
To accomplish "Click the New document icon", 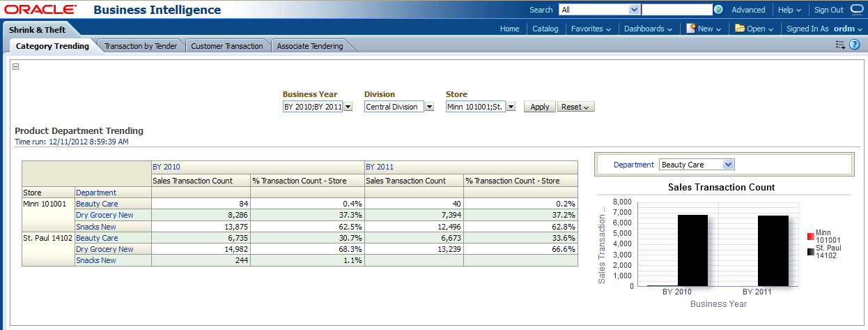I will click(690, 29).
